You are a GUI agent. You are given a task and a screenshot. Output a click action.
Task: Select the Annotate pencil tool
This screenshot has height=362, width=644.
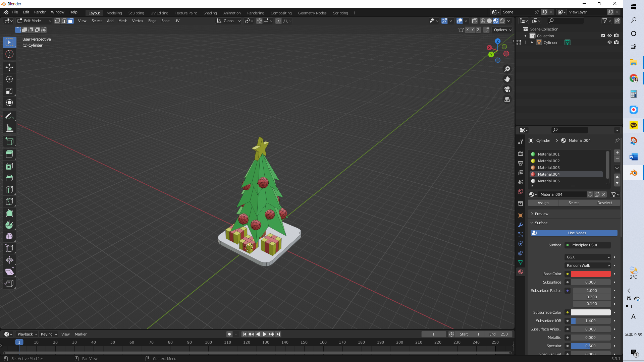[x=9, y=116]
